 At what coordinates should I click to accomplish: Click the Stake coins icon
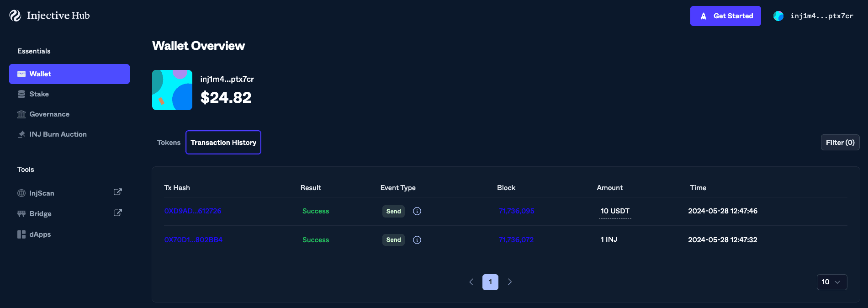21,94
